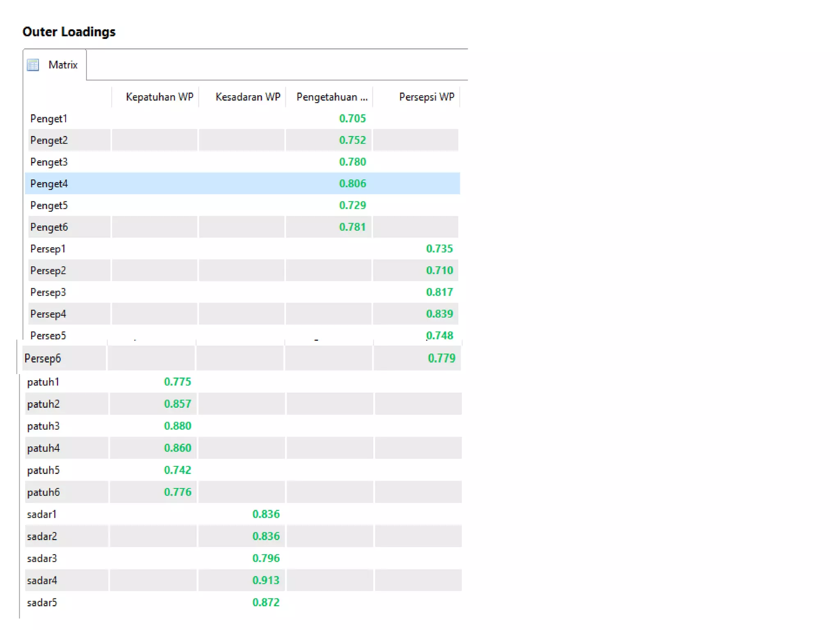Select the sadar5 row label

click(x=42, y=603)
